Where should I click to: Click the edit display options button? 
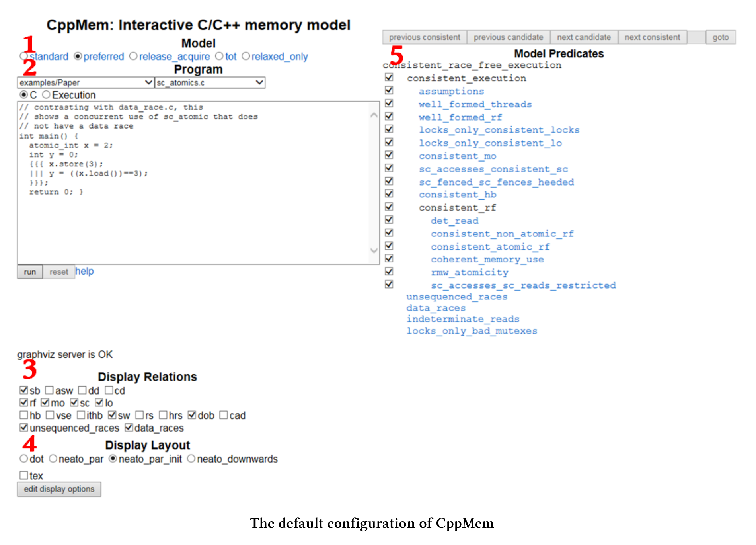click(59, 489)
